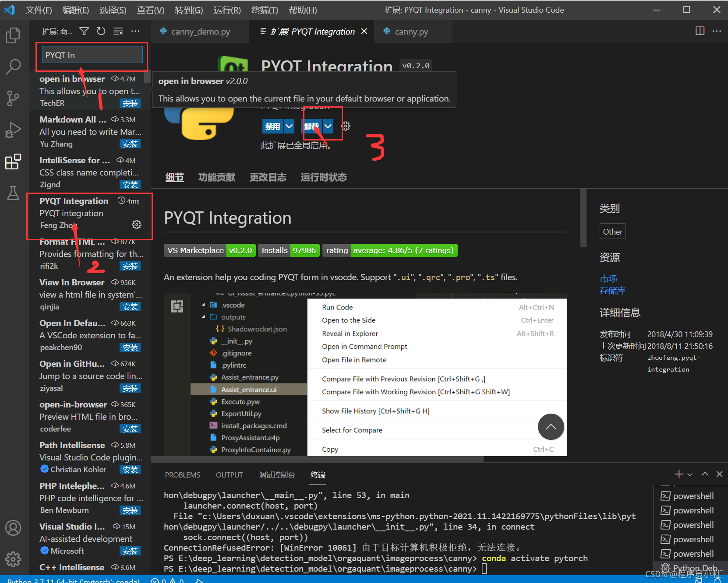Install Markdown All in One extension
Image resolution: width=728 pixels, height=583 pixels.
coord(130,144)
